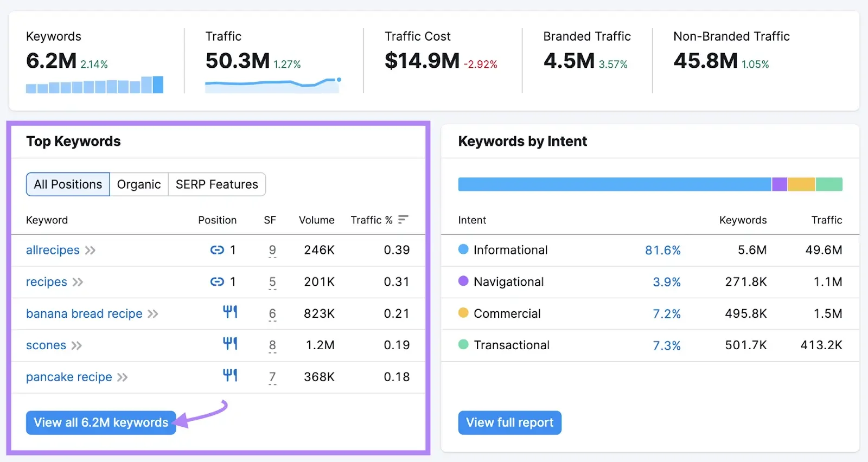
Task: Click the 6.2M Keywords total value
Action: point(52,61)
